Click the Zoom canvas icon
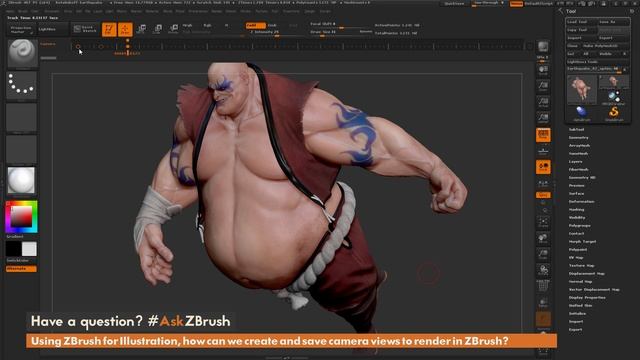This screenshot has height=360, width=640. pos(543,86)
